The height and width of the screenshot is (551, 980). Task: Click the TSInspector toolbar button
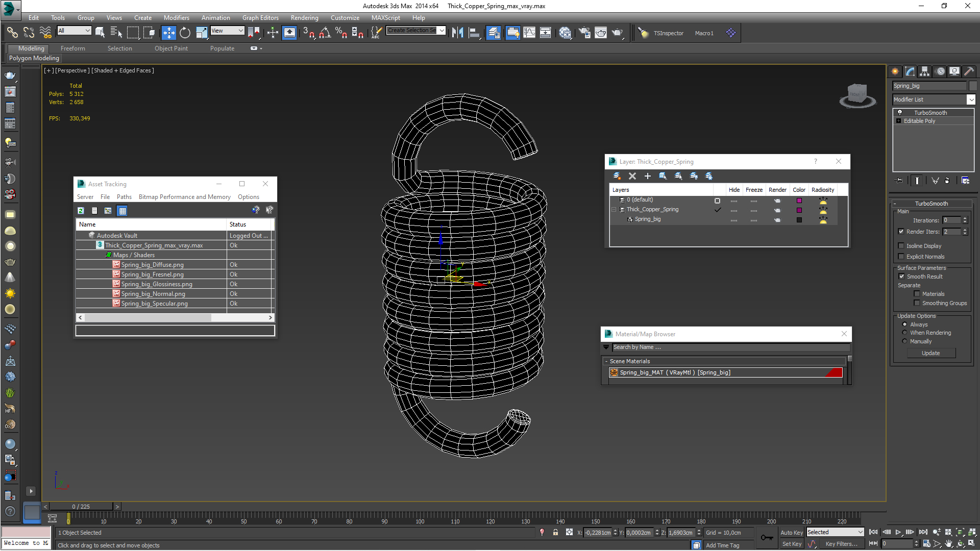pyautogui.click(x=668, y=33)
